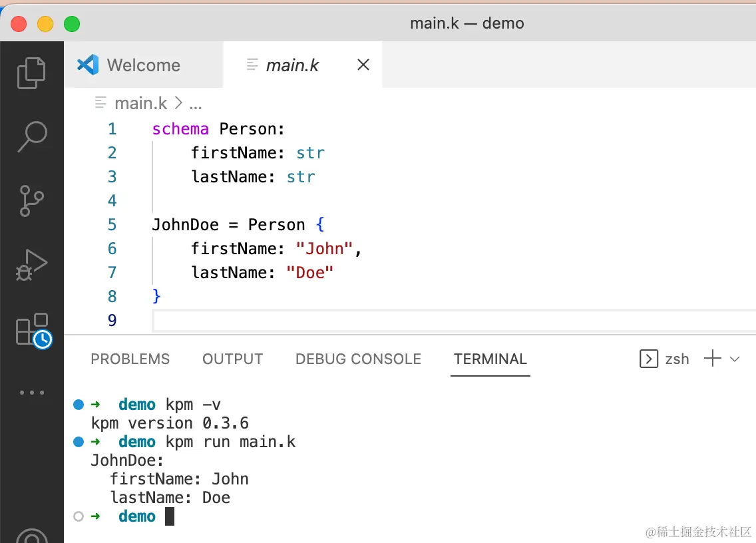
Task: Click blue command decoration beside 'kpm -v'
Action: (x=79, y=404)
